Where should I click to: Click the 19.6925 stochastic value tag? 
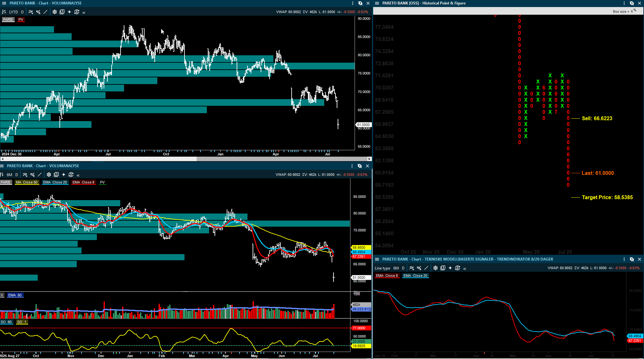tap(361, 346)
